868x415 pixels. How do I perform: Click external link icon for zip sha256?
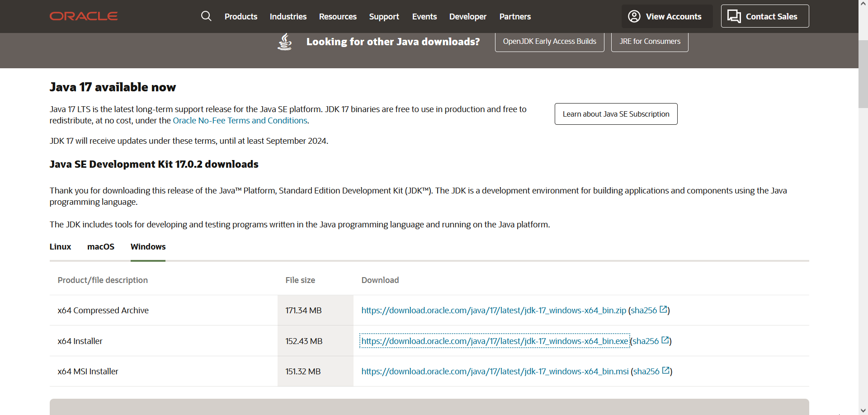point(664,310)
